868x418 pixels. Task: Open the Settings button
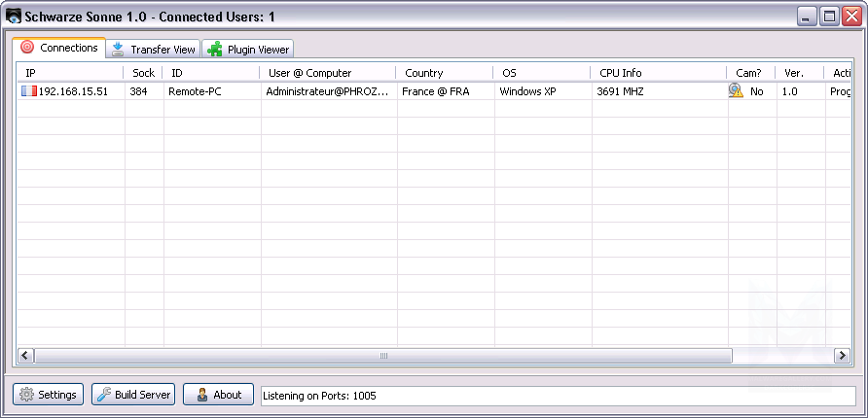[x=48, y=395]
